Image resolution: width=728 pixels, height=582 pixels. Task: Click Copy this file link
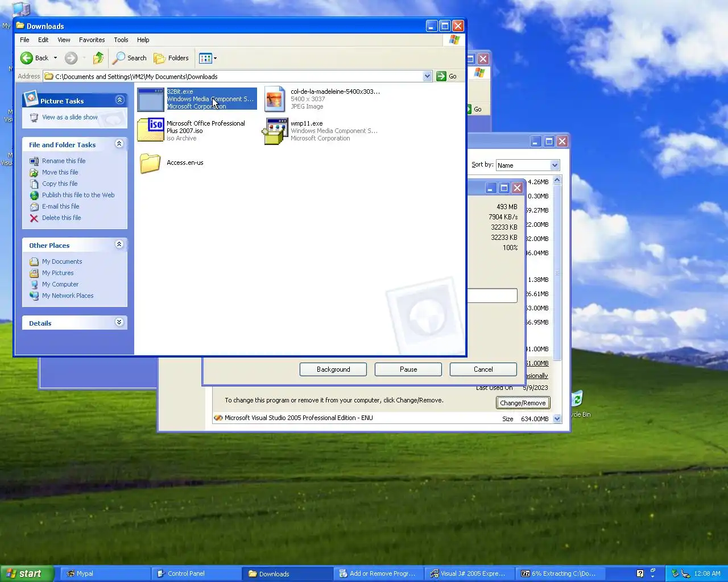click(60, 184)
